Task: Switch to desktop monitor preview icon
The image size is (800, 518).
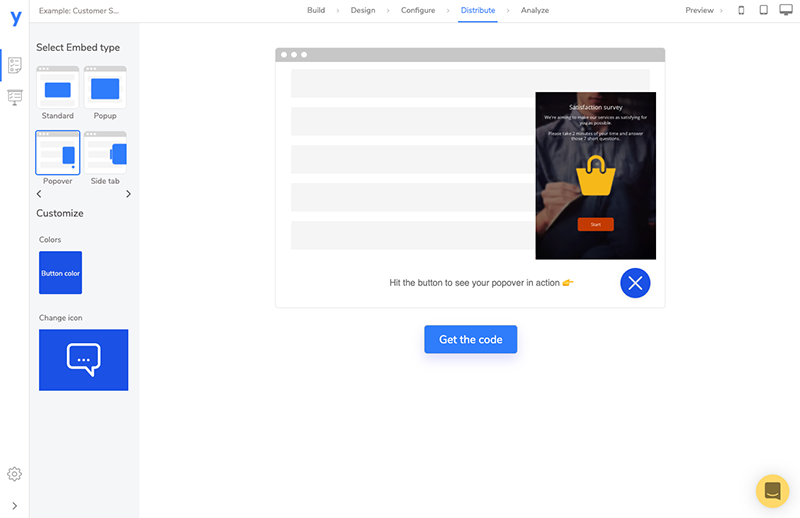Action: (x=786, y=10)
